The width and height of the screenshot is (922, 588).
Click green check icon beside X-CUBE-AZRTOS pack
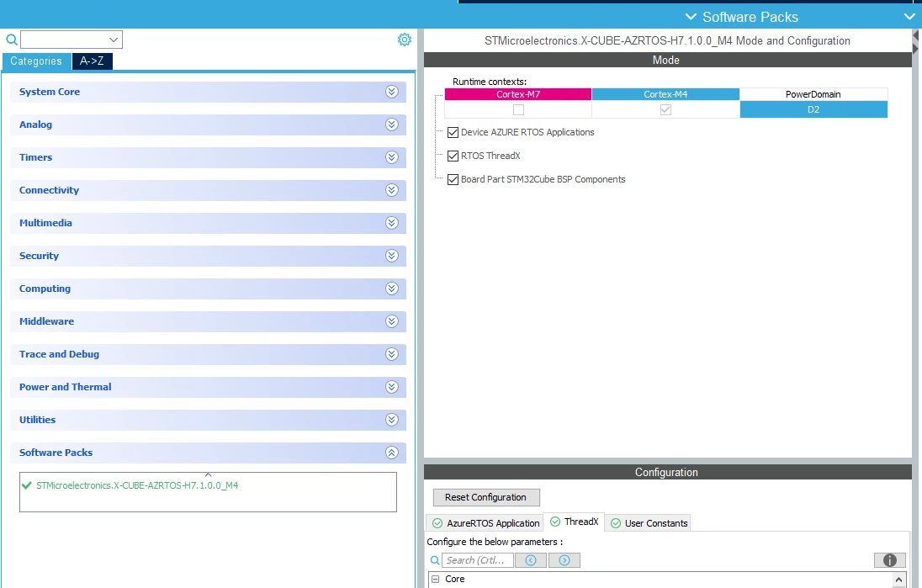[x=26, y=485]
